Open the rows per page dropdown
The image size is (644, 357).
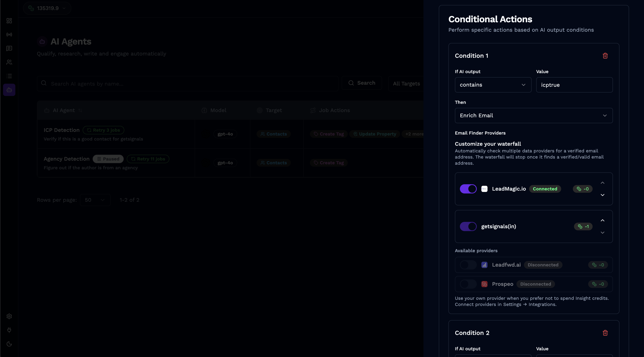tap(95, 200)
